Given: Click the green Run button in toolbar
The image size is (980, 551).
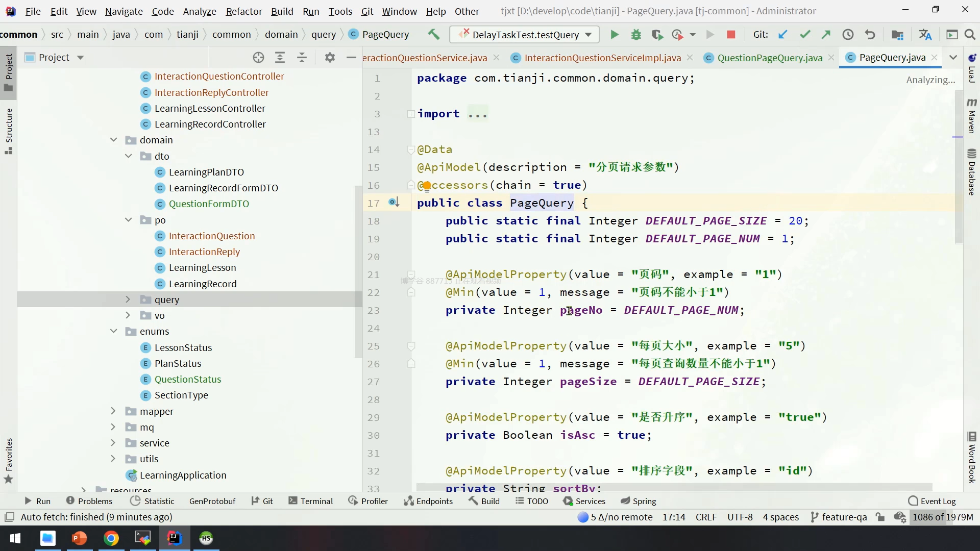Looking at the screenshot, I should 615,35.
